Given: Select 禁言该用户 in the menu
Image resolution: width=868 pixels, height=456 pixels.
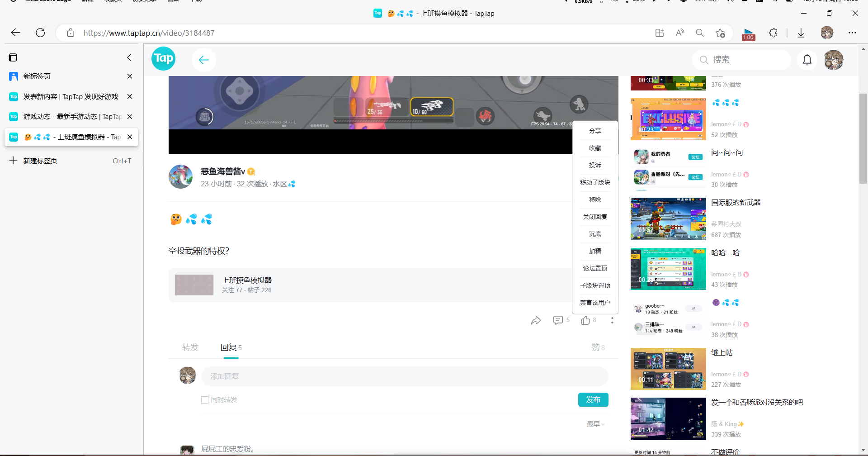Looking at the screenshot, I should coord(595,303).
